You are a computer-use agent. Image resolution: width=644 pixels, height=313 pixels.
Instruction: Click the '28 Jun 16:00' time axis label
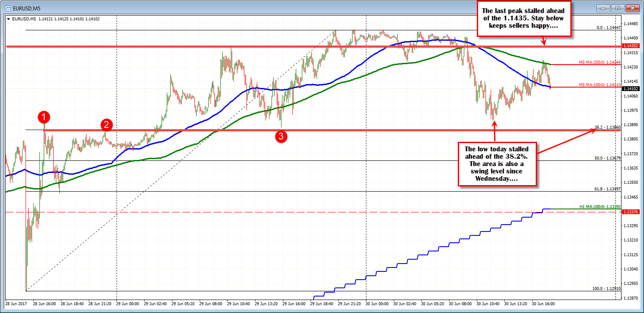click(x=44, y=304)
